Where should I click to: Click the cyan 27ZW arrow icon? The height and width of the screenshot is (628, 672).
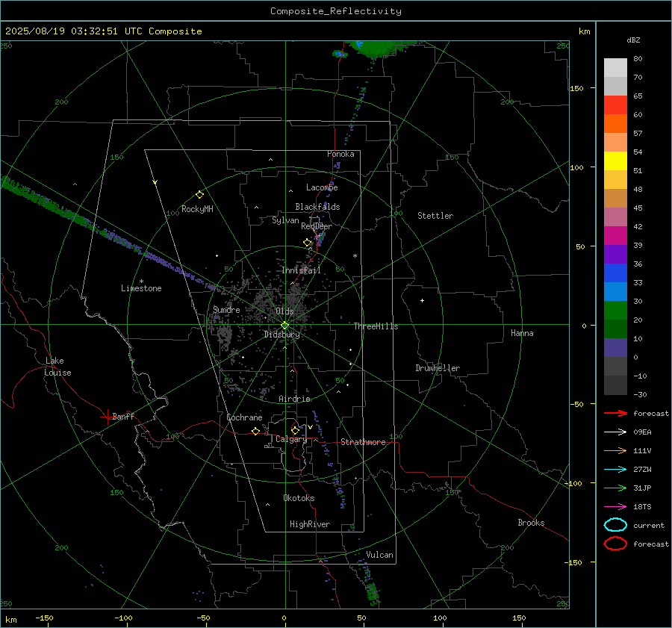coord(615,470)
